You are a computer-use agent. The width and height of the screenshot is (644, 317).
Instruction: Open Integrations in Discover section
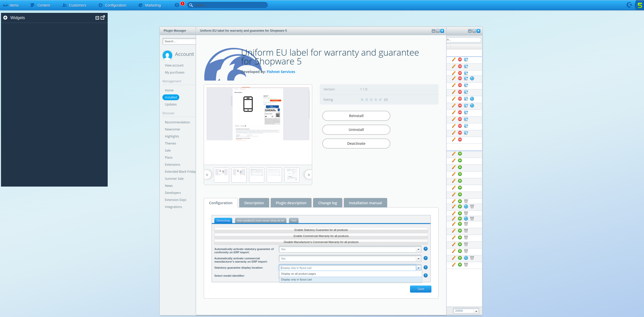[x=173, y=207]
